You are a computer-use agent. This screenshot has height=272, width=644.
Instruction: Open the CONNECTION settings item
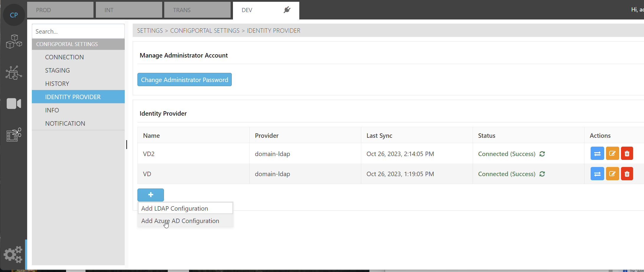[64, 57]
